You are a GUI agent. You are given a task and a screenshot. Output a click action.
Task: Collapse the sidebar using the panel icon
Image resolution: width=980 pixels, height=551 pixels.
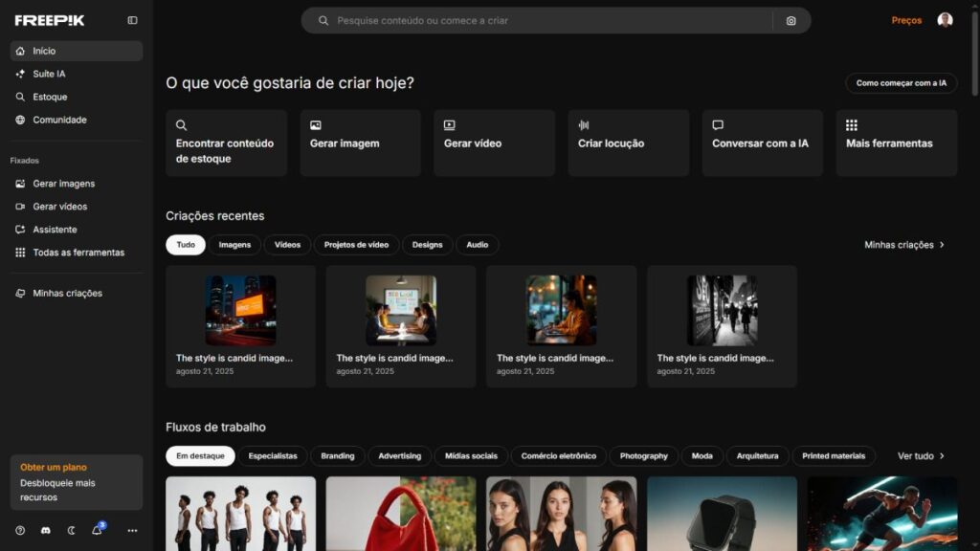[132, 20]
